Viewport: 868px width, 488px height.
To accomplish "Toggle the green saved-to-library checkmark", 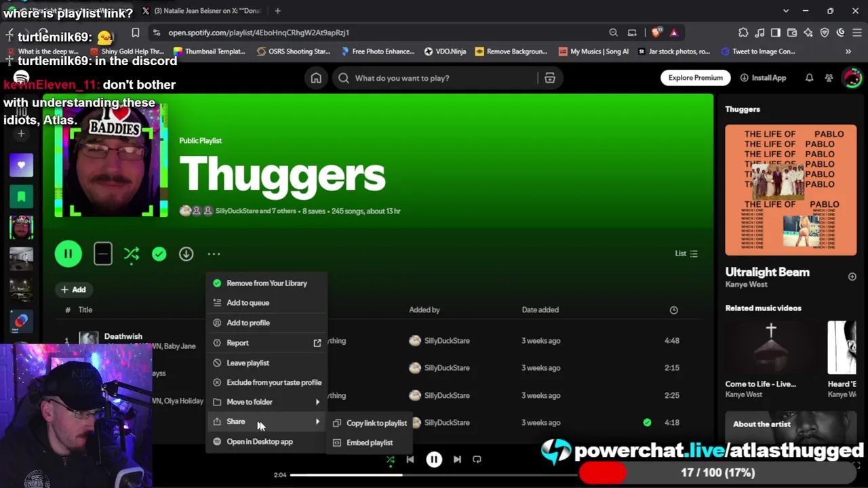I will pyautogui.click(x=159, y=254).
